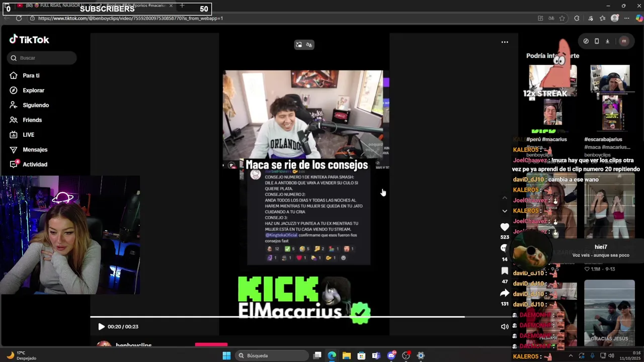Image resolution: width=644 pixels, height=362 pixels.
Task: Open the GRACIAS JESÚS suggested video
Action: 609,312
